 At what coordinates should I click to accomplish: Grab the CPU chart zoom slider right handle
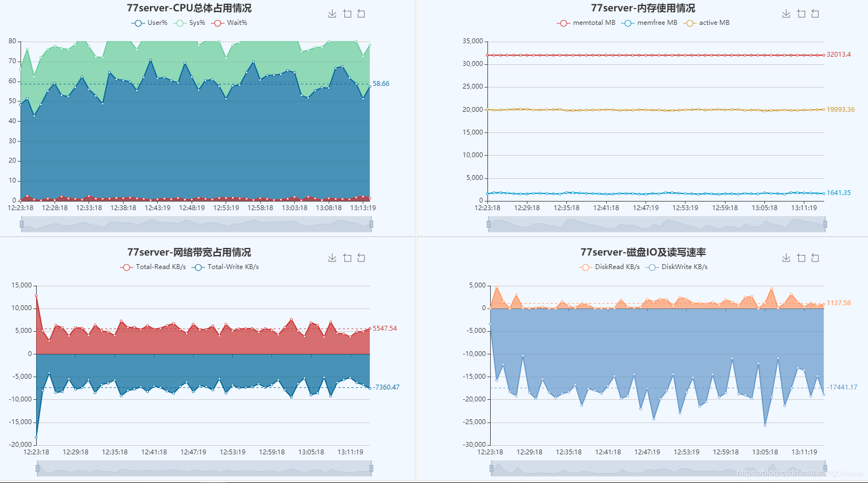[x=371, y=224]
